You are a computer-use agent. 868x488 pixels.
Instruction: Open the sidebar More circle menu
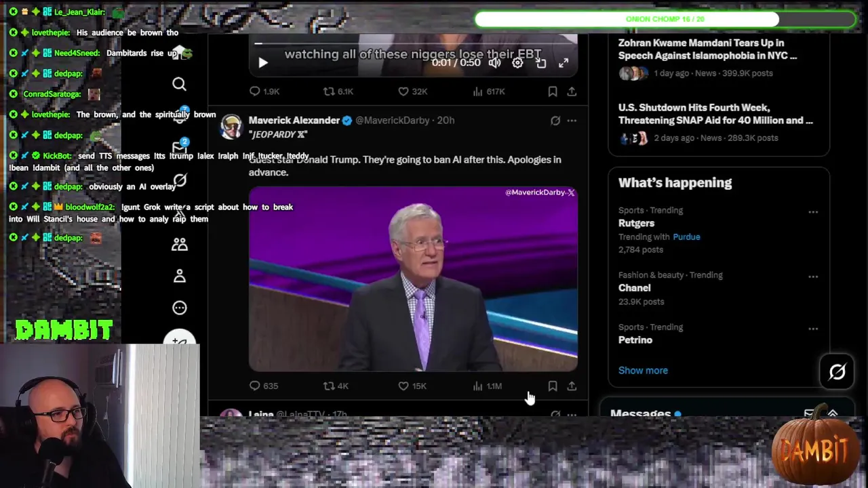pyautogui.click(x=180, y=308)
